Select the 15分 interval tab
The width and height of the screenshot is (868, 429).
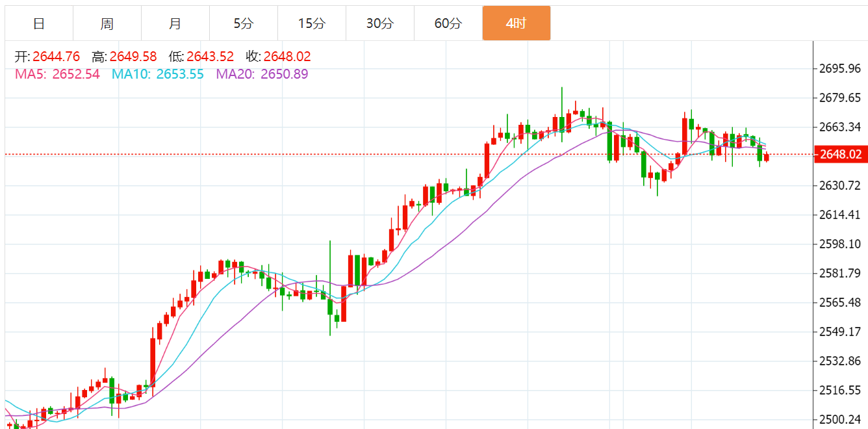pyautogui.click(x=312, y=23)
